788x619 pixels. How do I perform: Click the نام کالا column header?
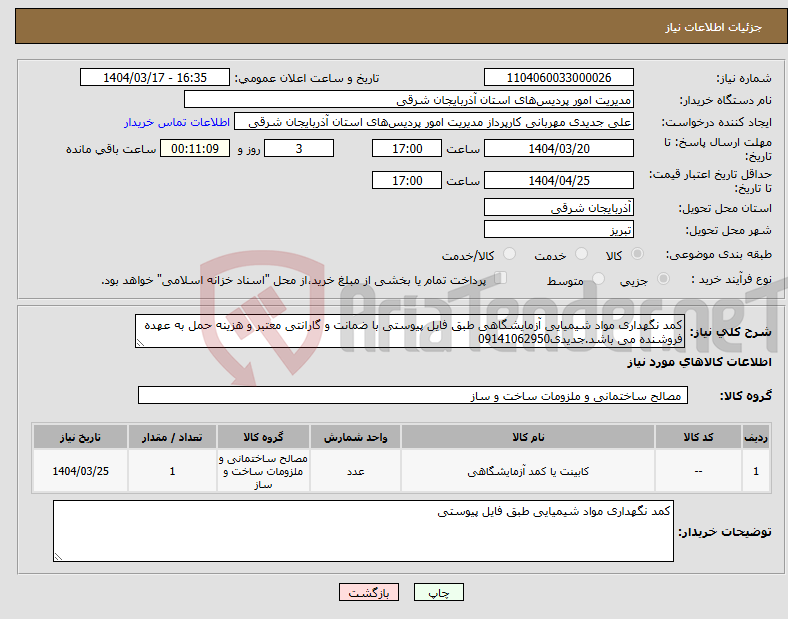tap(528, 437)
